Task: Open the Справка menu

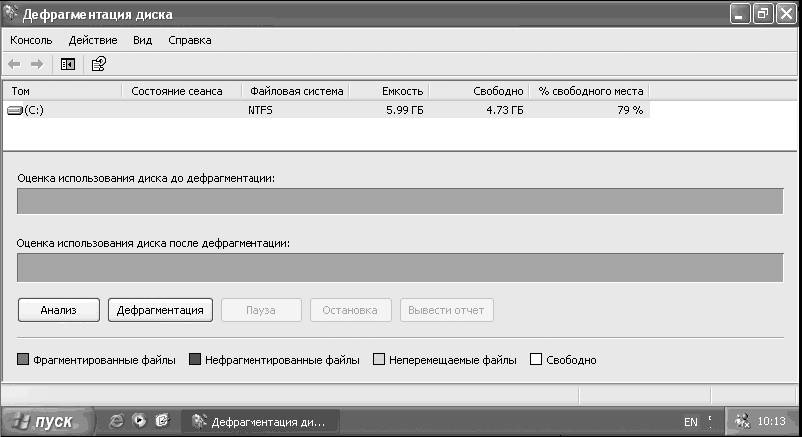Action: click(190, 40)
